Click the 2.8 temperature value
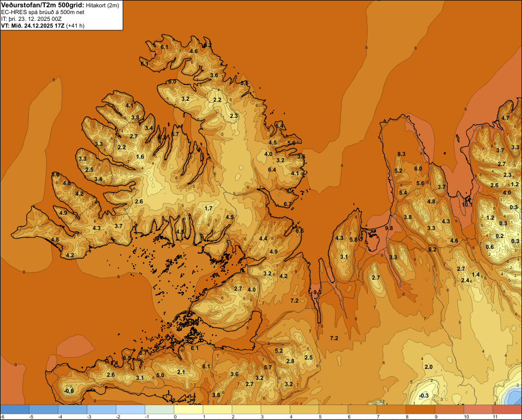 click(290, 361)
